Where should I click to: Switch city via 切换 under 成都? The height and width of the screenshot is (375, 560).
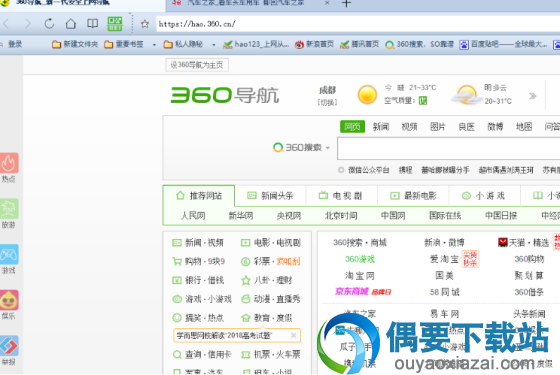click(328, 102)
